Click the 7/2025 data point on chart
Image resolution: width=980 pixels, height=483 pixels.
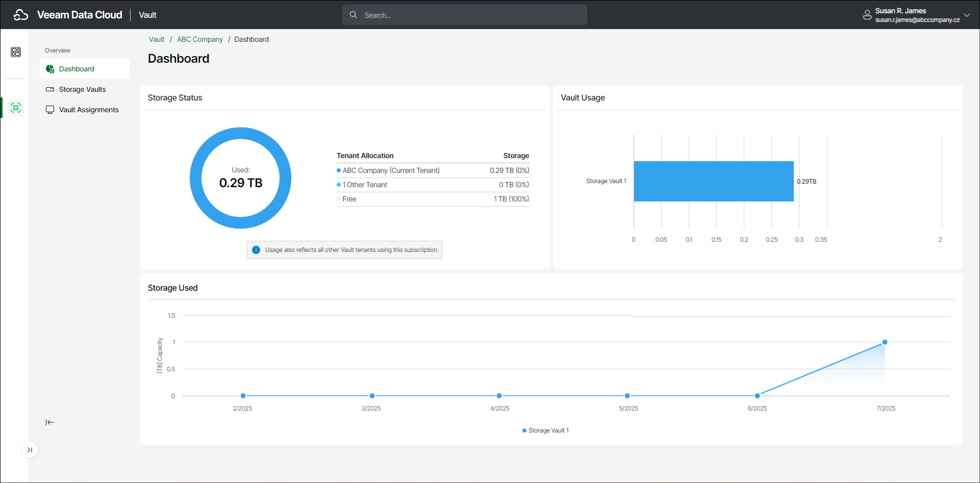point(885,342)
